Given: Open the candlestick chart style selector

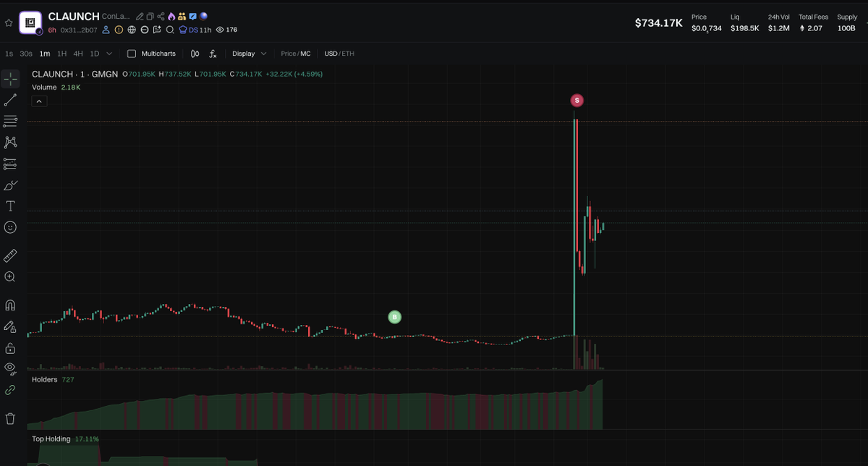Looking at the screenshot, I should coord(195,54).
